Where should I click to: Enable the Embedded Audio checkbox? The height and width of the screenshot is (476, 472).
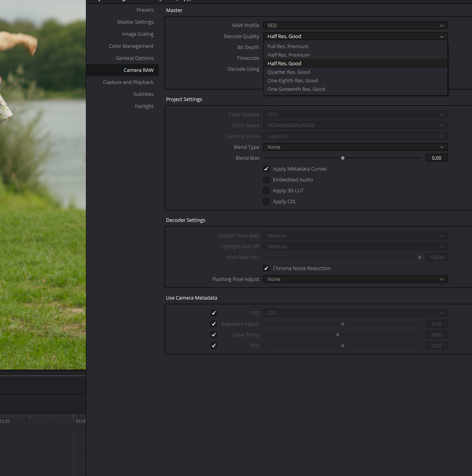(x=266, y=180)
